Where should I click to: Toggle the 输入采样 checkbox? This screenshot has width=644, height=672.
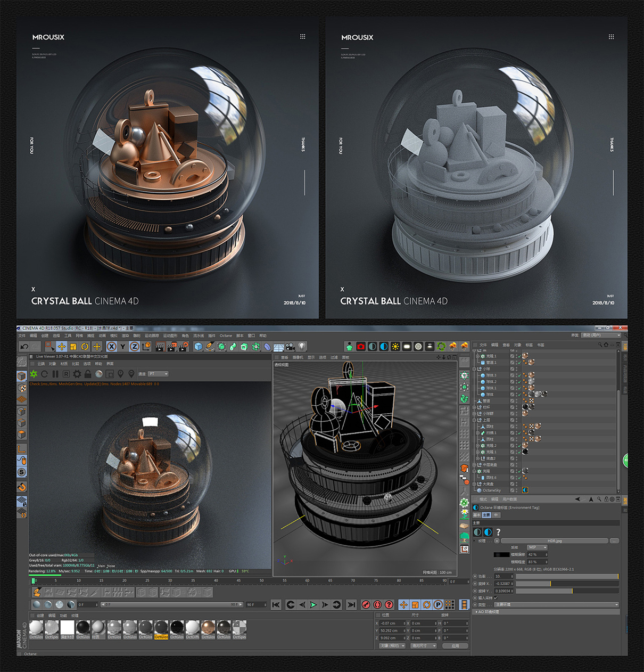pyautogui.click(x=496, y=597)
